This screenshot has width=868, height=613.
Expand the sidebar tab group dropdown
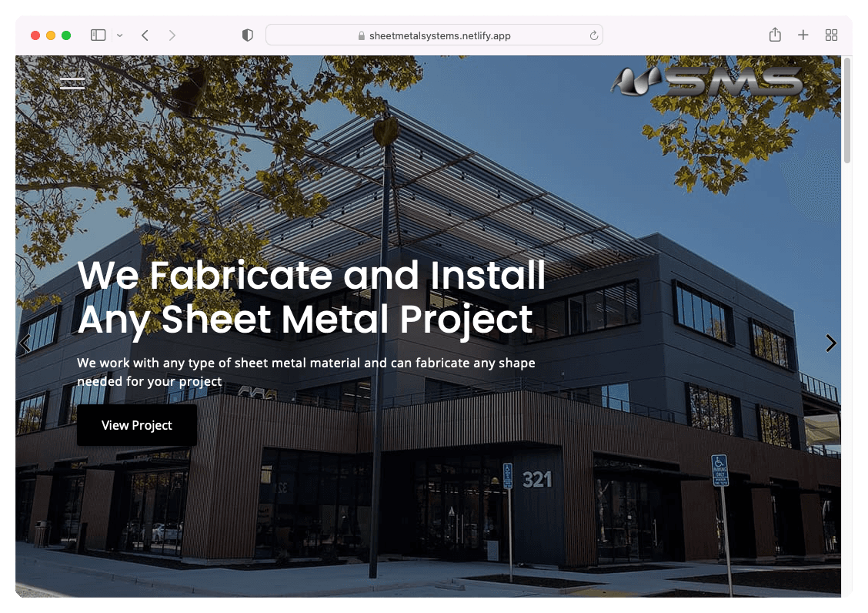click(119, 35)
